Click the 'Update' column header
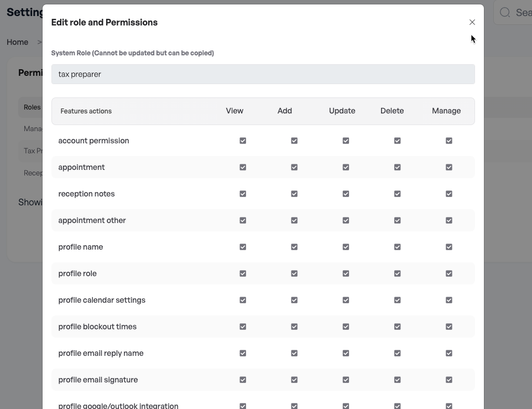This screenshot has height=409, width=532. click(342, 111)
